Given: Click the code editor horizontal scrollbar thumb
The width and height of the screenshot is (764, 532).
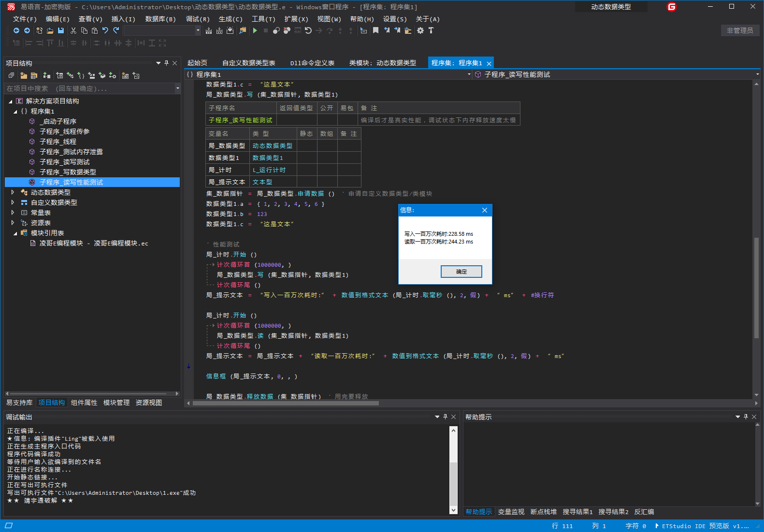Looking at the screenshot, I should click(286, 403).
